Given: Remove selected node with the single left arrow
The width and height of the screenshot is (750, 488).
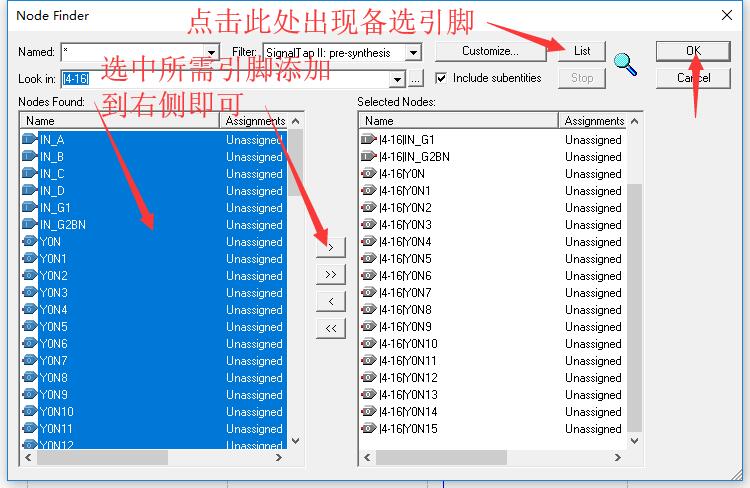Looking at the screenshot, I should [331, 301].
